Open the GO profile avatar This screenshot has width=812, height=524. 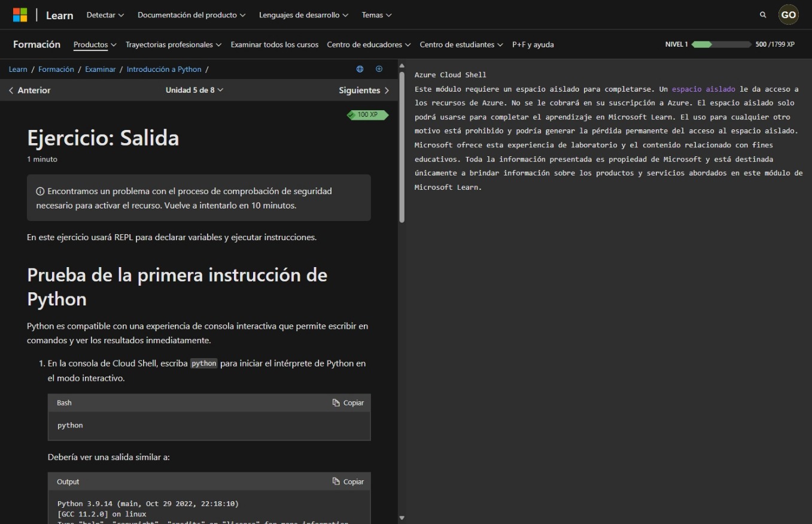(x=789, y=15)
